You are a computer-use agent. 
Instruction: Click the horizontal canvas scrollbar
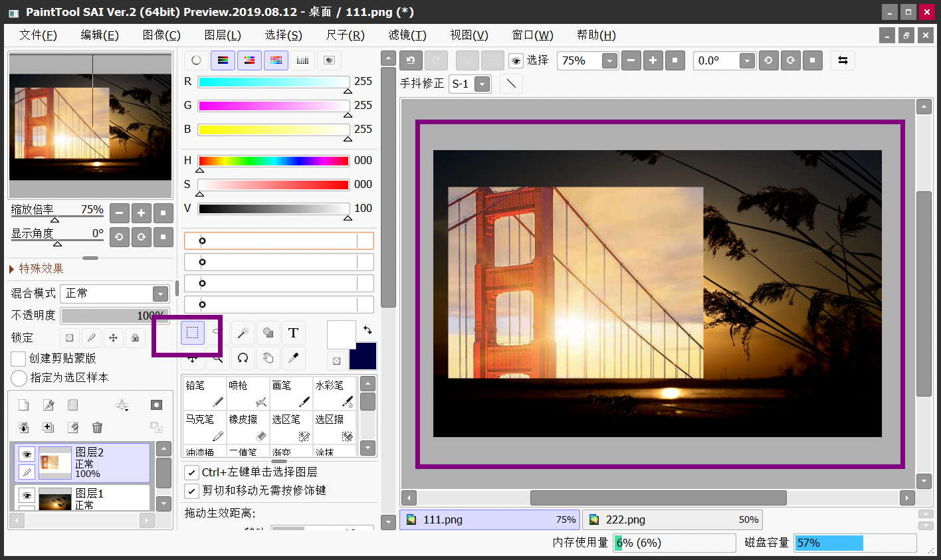point(658,498)
